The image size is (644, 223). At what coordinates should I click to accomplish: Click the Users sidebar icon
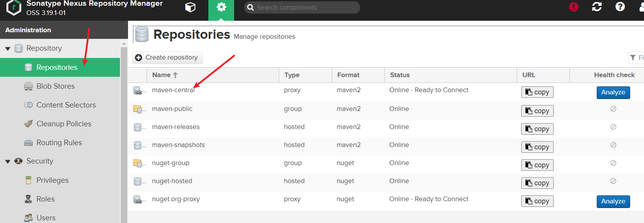[x=28, y=218]
